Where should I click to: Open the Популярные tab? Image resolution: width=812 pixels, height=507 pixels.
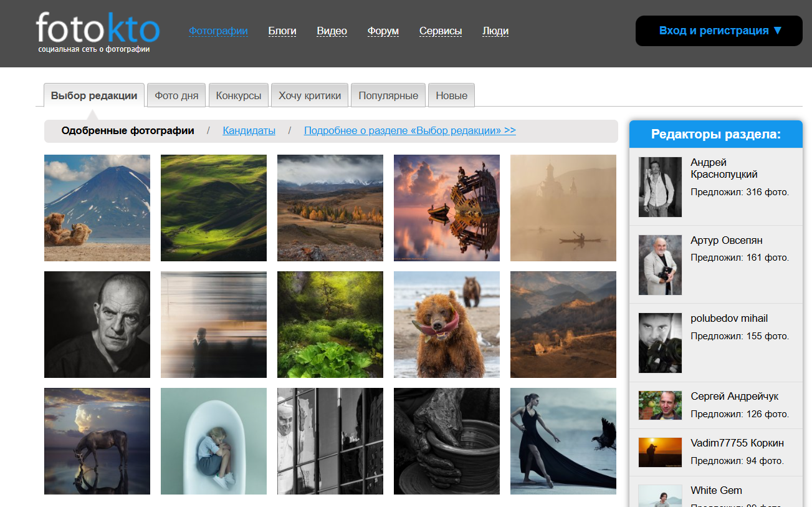pos(388,95)
